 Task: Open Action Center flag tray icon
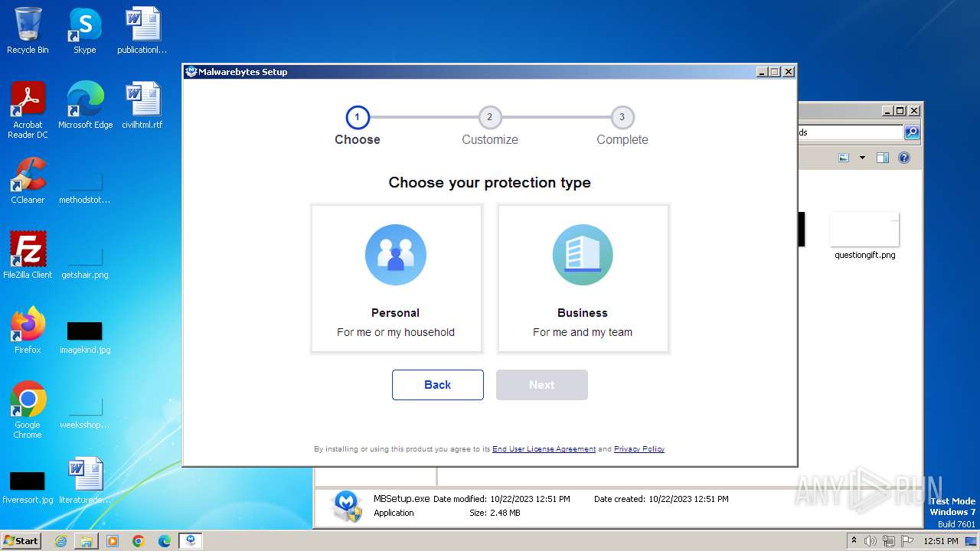click(907, 541)
